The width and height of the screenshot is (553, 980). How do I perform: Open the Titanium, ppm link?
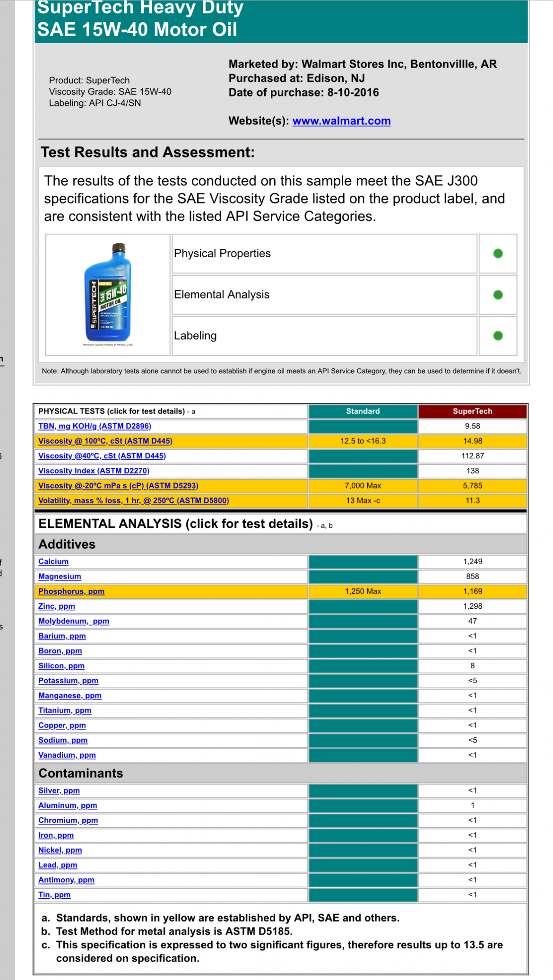tap(65, 710)
